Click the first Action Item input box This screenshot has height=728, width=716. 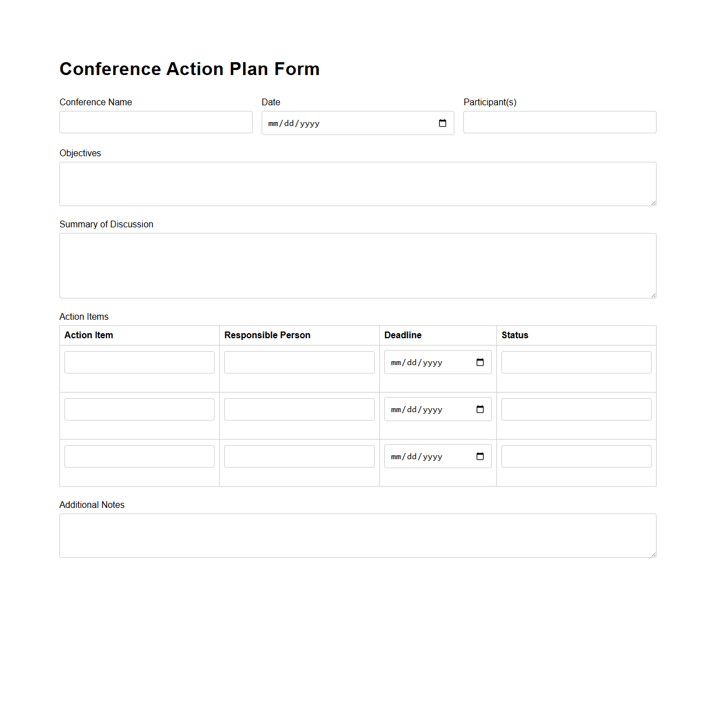(139, 362)
